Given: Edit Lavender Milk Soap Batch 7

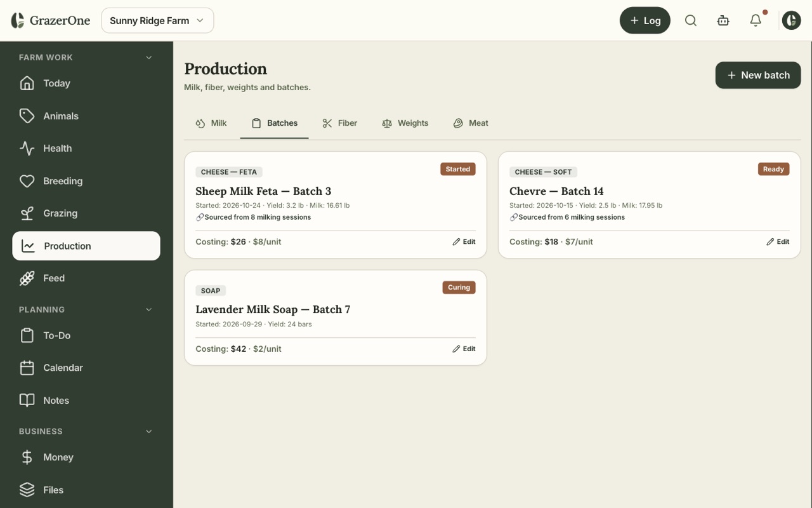Looking at the screenshot, I should 464,349.
